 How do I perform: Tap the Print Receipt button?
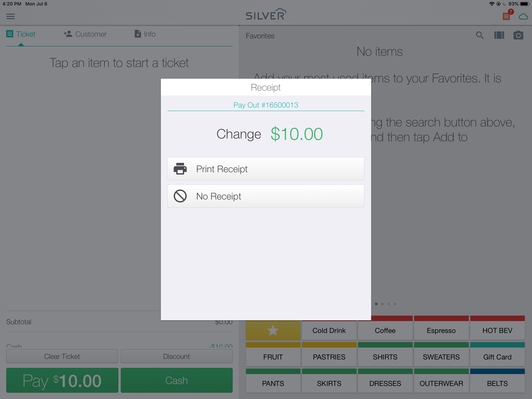[x=266, y=169]
